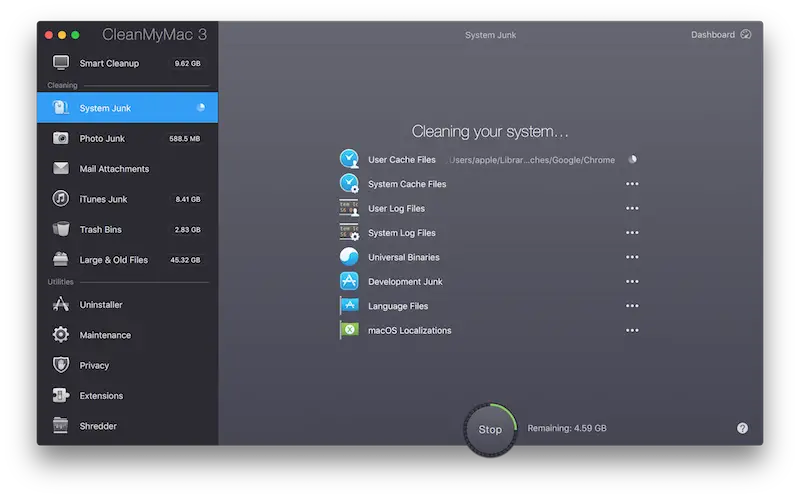Click the 'Development Junk' label
Screen dimensions: 800x498
(x=405, y=282)
